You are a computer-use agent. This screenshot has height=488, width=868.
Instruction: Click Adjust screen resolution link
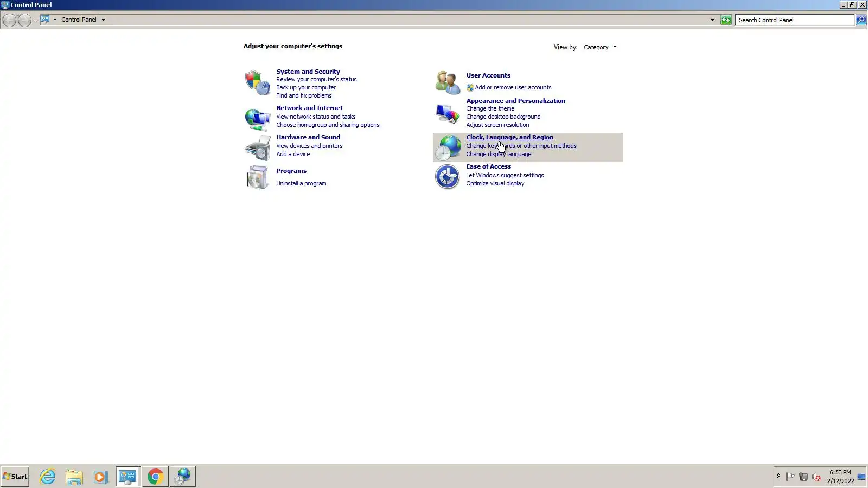497,125
